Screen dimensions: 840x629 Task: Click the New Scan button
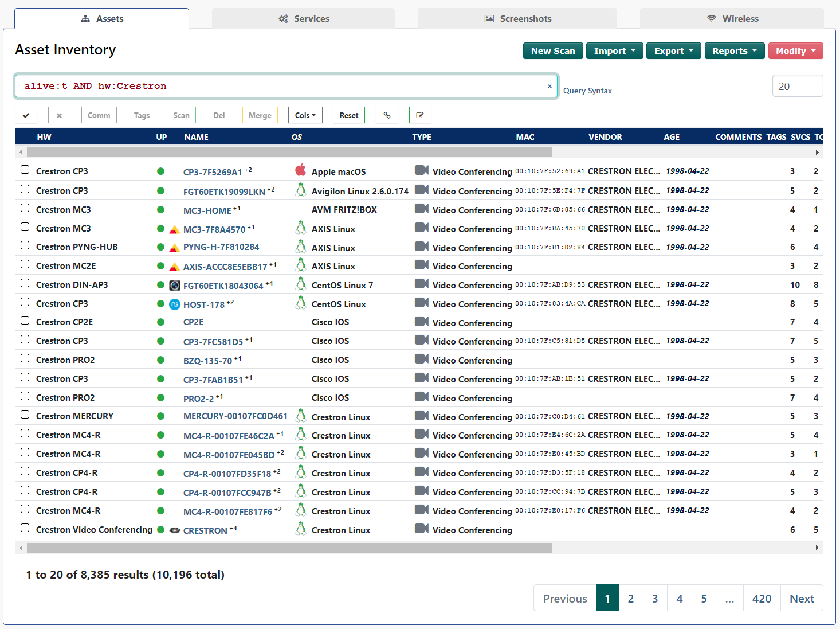pyautogui.click(x=552, y=50)
